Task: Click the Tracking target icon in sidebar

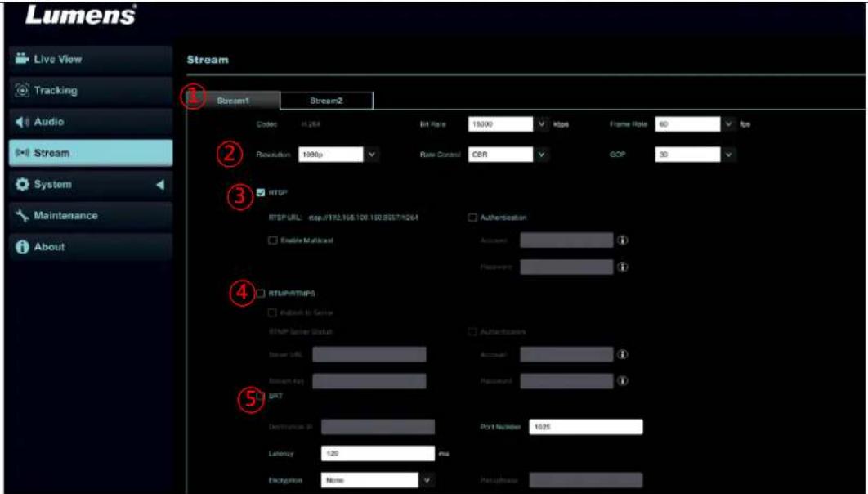Action: pyautogui.click(x=22, y=90)
